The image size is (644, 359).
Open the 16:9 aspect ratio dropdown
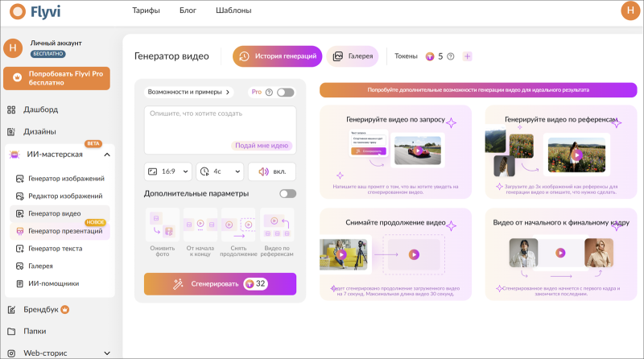pyautogui.click(x=168, y=171)
